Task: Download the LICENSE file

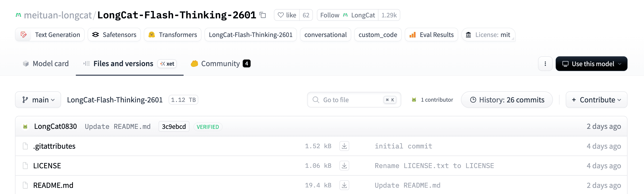Action: [x=344, y=166]
